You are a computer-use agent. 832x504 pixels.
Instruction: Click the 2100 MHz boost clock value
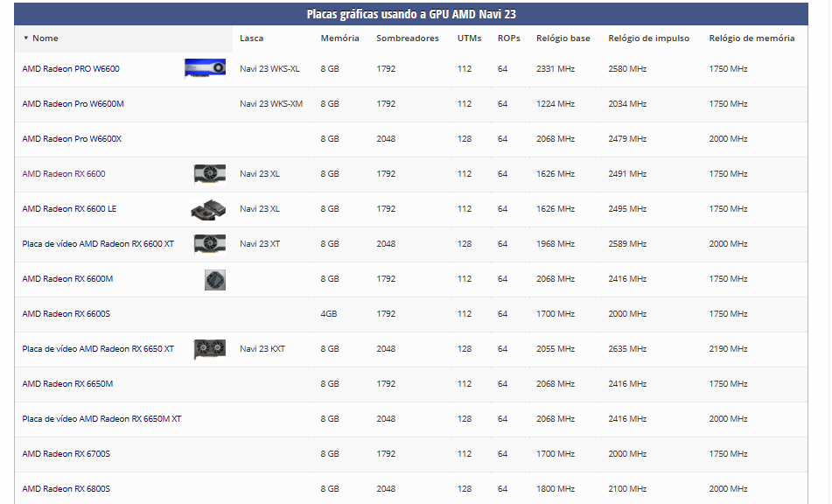point(627,488)
